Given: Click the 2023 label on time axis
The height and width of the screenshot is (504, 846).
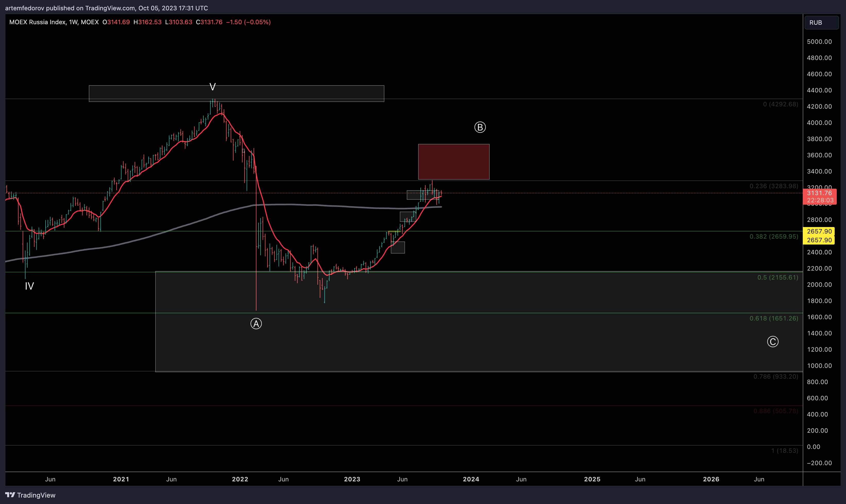Looking at the screenshot, I should 352,479.
